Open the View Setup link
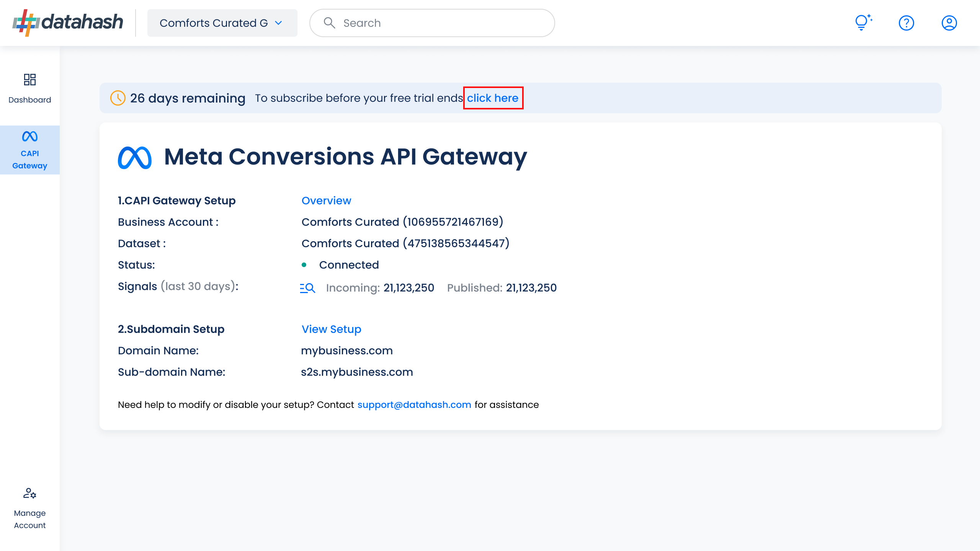The height and width of the screenshot is (551, 980). coord(332,329)
